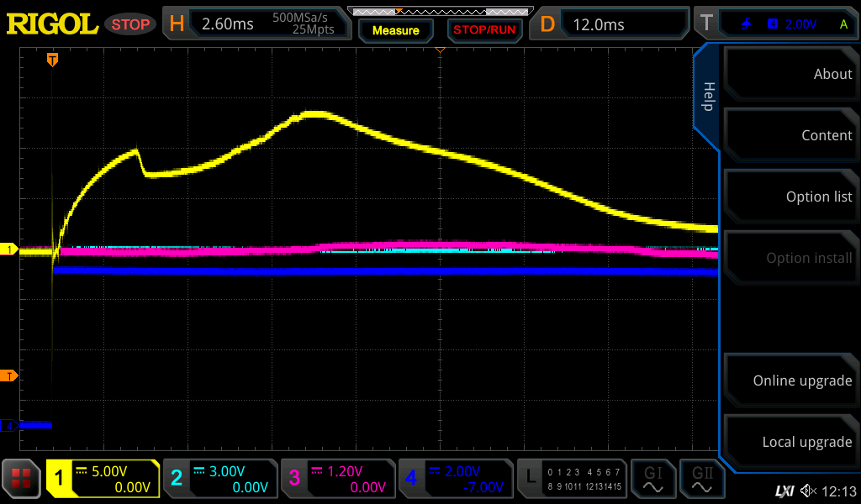Viewport: 861px width, 504px height.
Task: Click the channel 1 yellow ground marker
Action: (x=9, y=249)
